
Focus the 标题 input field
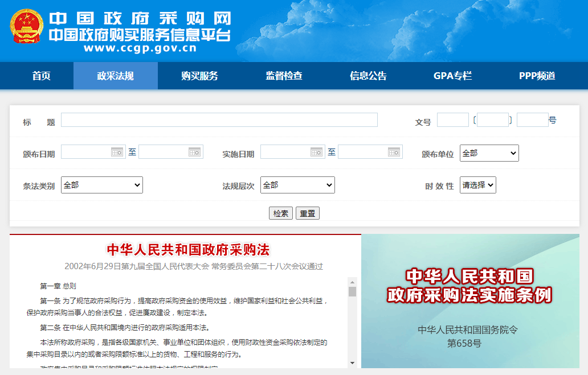(x=219, y=120)
